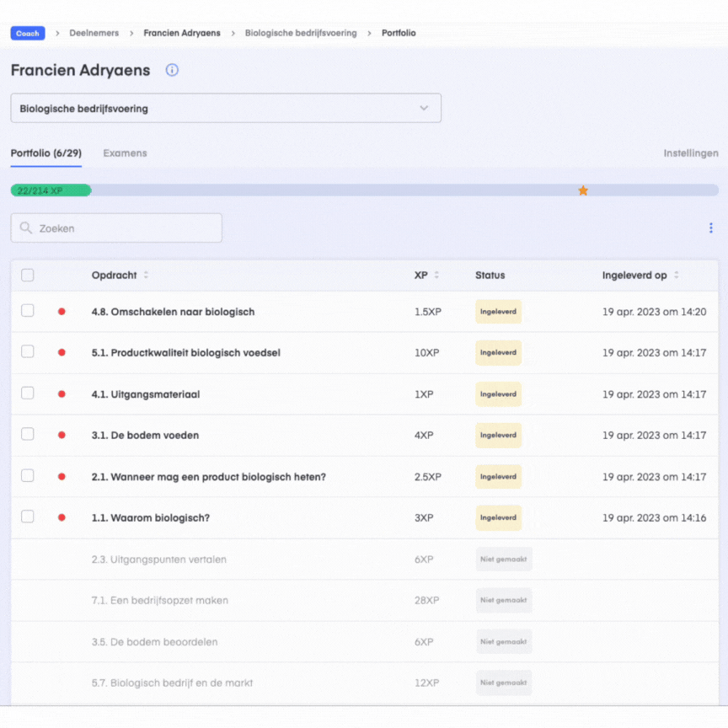728x728 pixels.
Task: Click the Opdracht column header
Action: 115,275
